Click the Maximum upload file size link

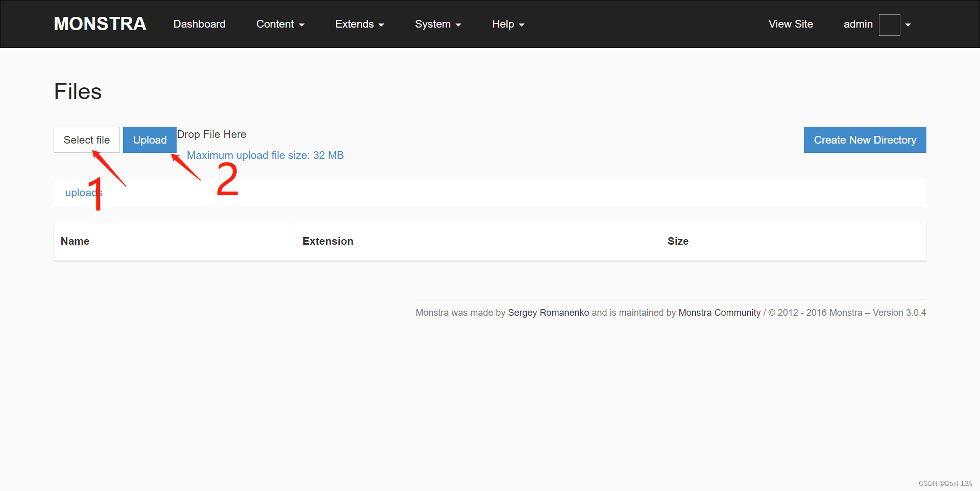[x=265, y=155]
